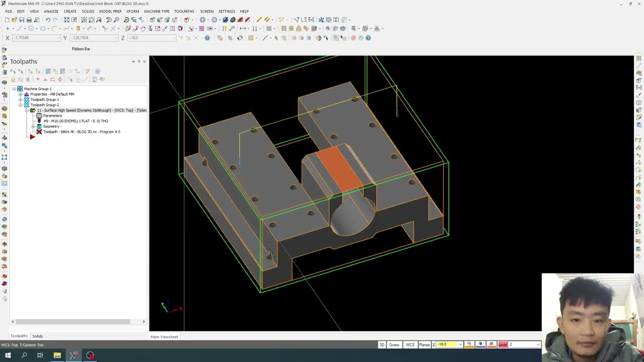Click the Post selected operations G1 icon
The width and height of the screenshot is (644, 362).
70,71
